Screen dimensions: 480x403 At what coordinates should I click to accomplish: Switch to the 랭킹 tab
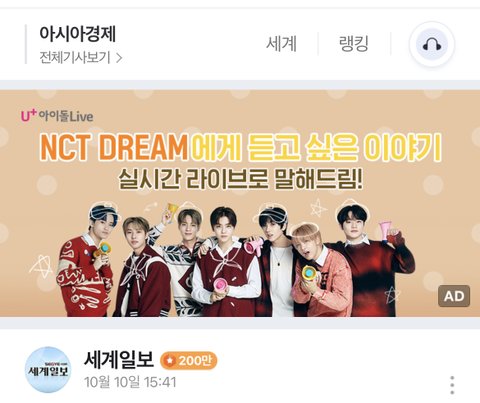coord(354,44)
